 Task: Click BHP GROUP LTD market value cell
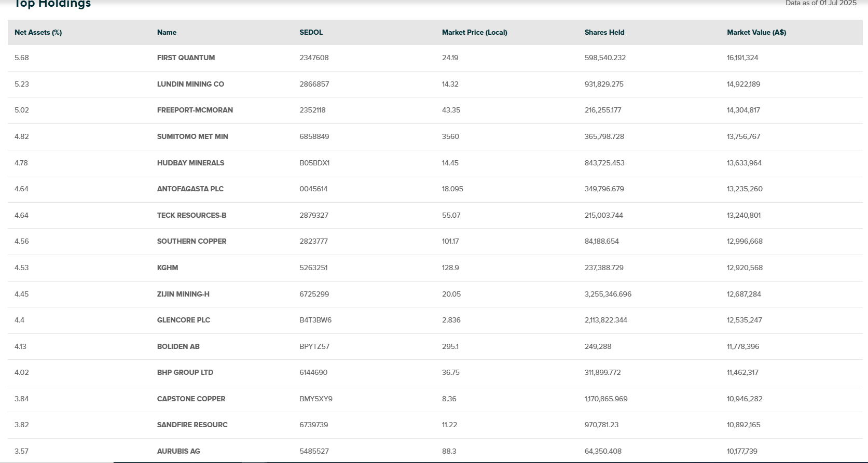click(x=742, y=372)
